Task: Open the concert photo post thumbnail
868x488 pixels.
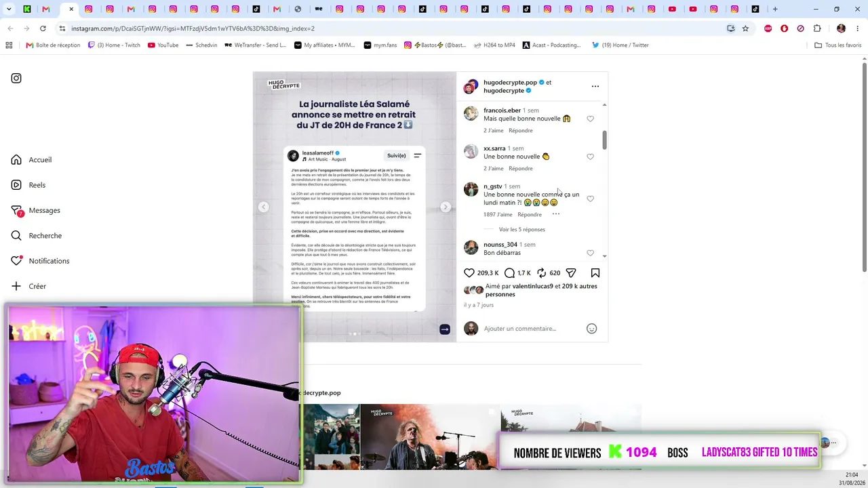Action: coord(430,436)
